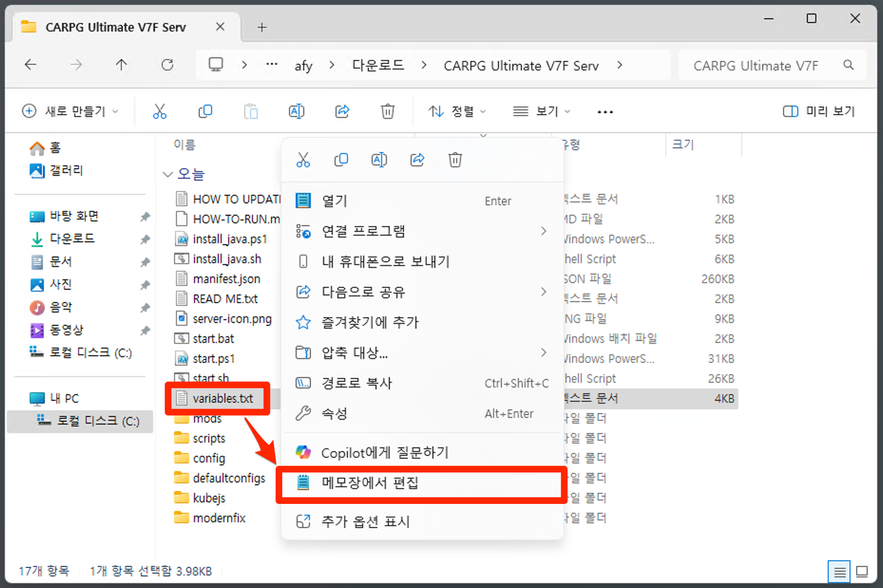Viewport: 883px width, 588px height.
Task: Open the 정렬 sort dropdown
Action: [x=457, y=112]
